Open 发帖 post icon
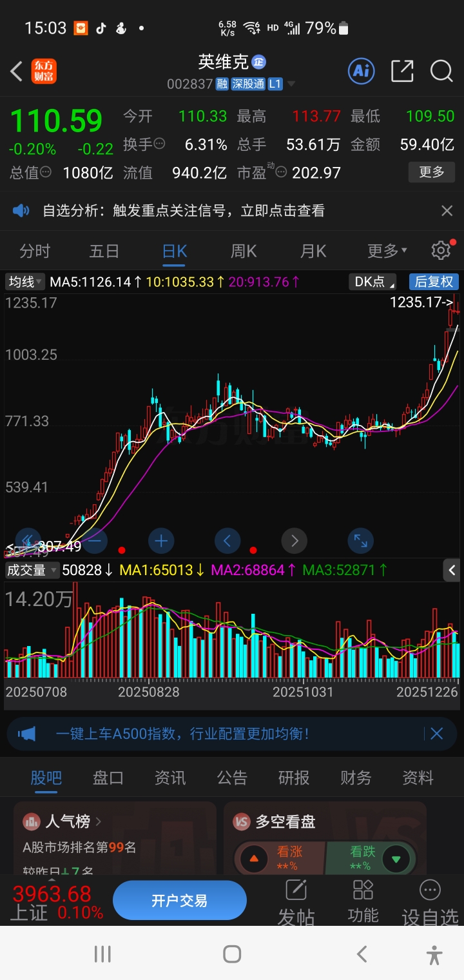The height and width of the screenshot is (980, 464). [296, 901]
